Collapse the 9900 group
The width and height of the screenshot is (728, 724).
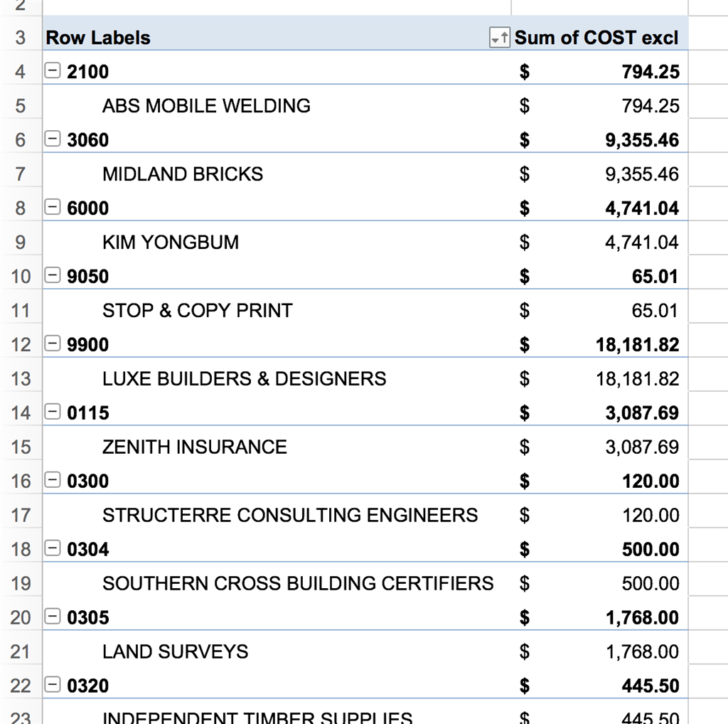point(53,344)
